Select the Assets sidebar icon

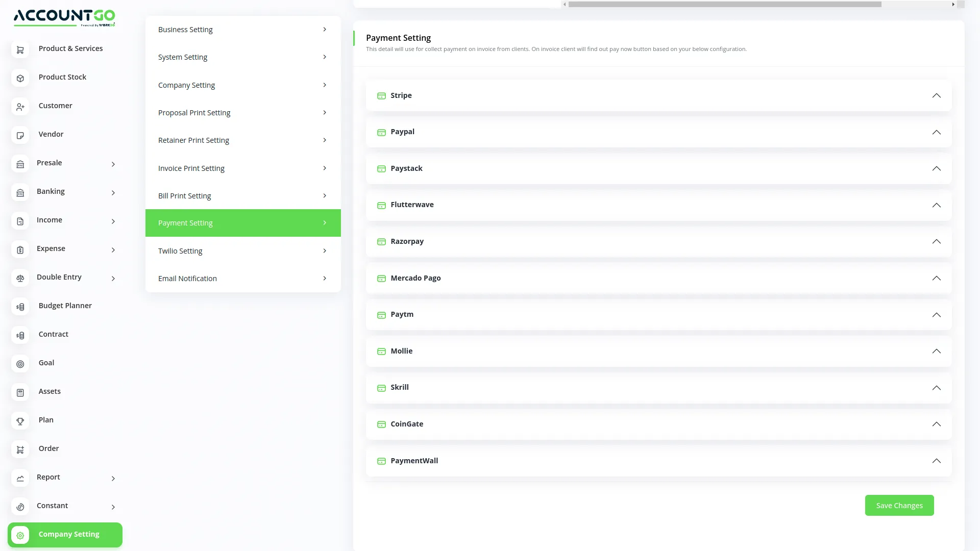(20, 392)
